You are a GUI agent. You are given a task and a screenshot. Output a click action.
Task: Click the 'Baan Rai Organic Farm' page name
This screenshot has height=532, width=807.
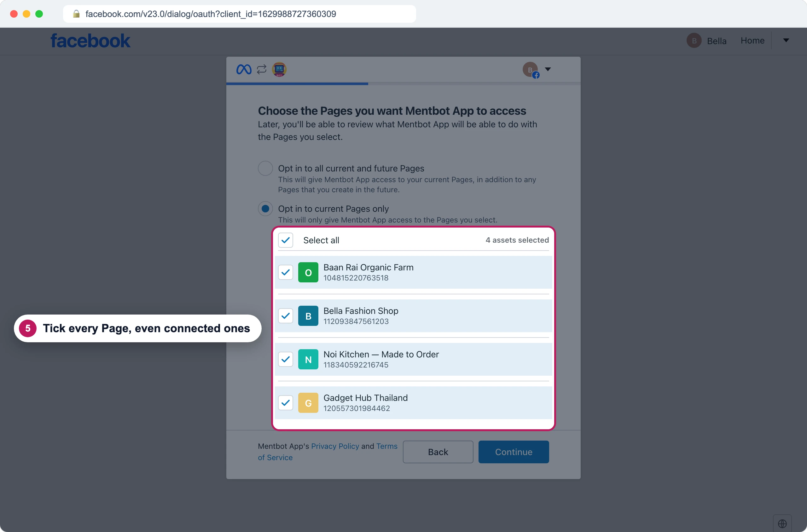tap(368, 267)
